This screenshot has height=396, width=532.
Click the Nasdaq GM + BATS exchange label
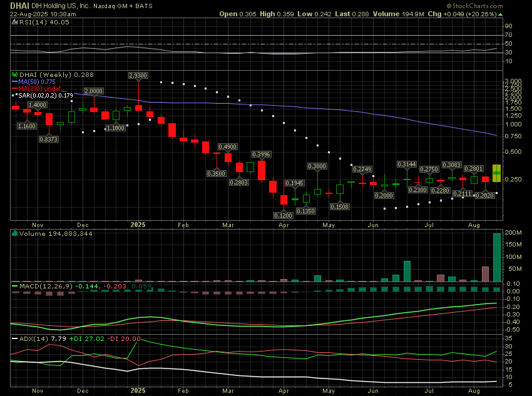(x=123, y=6)
